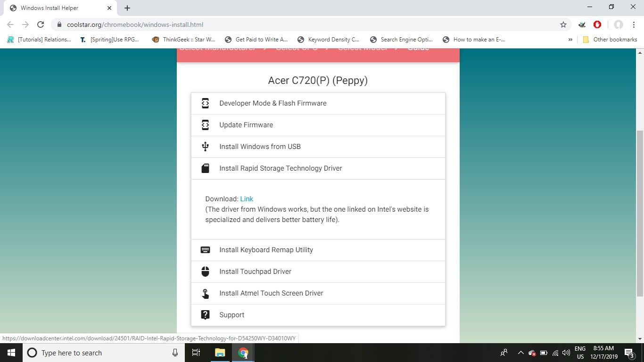Open the 8:55 AM clock calendar
The image size is (644, 362).
pyautogui.click(x=604, y=353)
